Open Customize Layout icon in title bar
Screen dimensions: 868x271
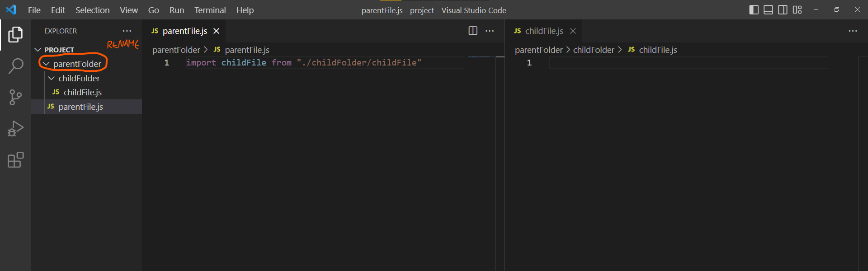(x=797, y=10)
